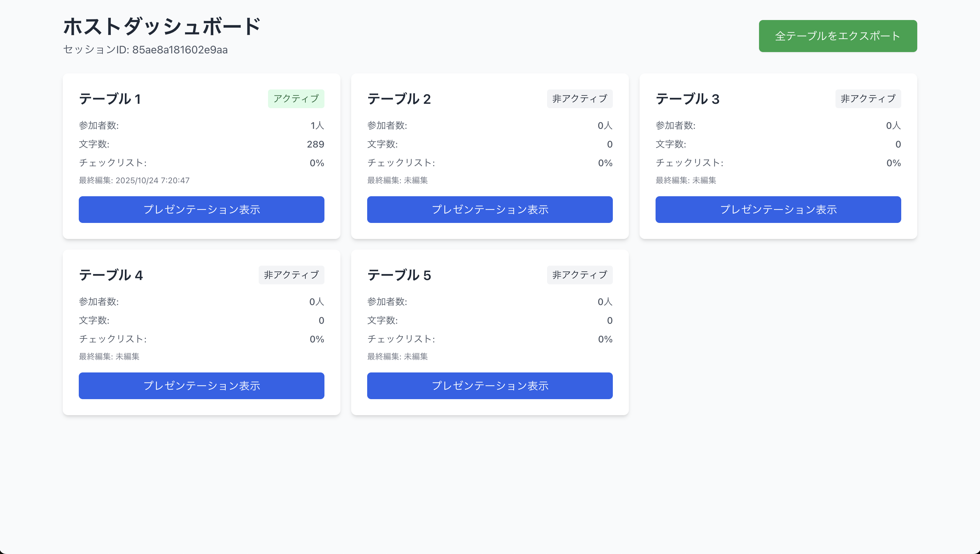Click the チェックリスト 0% value on テーブル 4

316,339
